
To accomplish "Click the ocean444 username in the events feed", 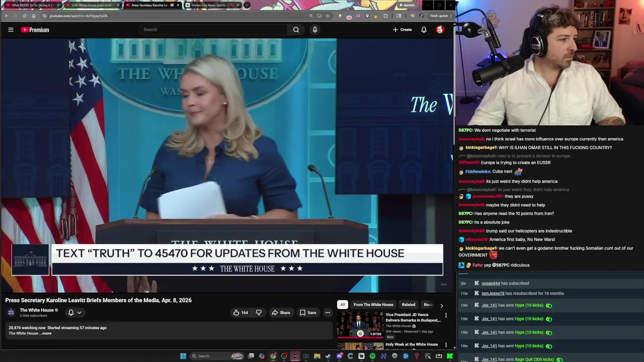I will coord(491,283).
